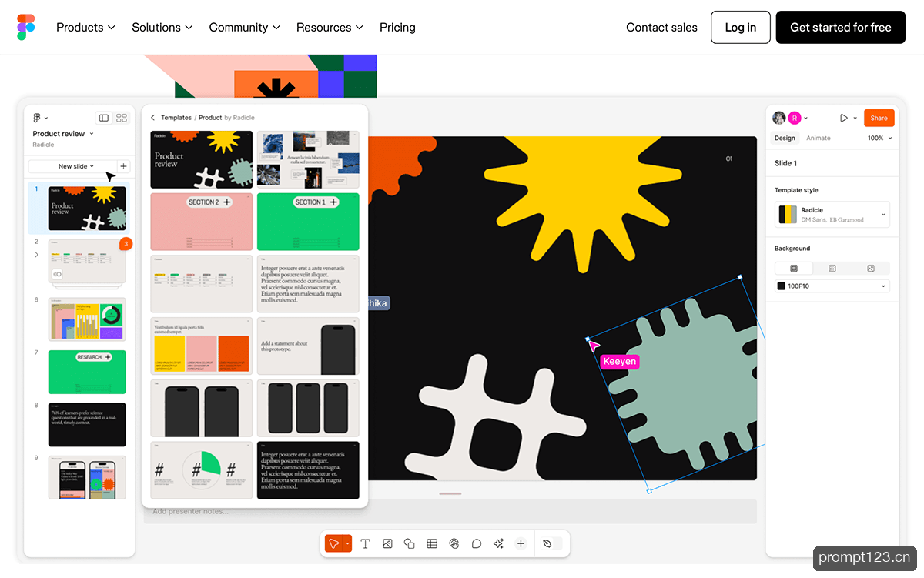Expand slide group 2 chevron
This screenshot has width=924, height=578.
coord(35,255)
